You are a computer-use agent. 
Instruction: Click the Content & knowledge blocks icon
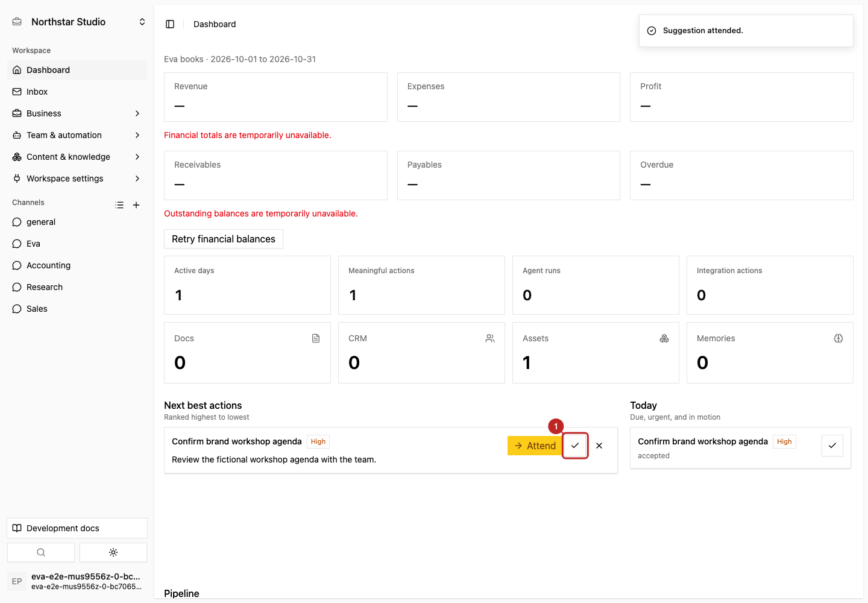[x=17, y=157]
